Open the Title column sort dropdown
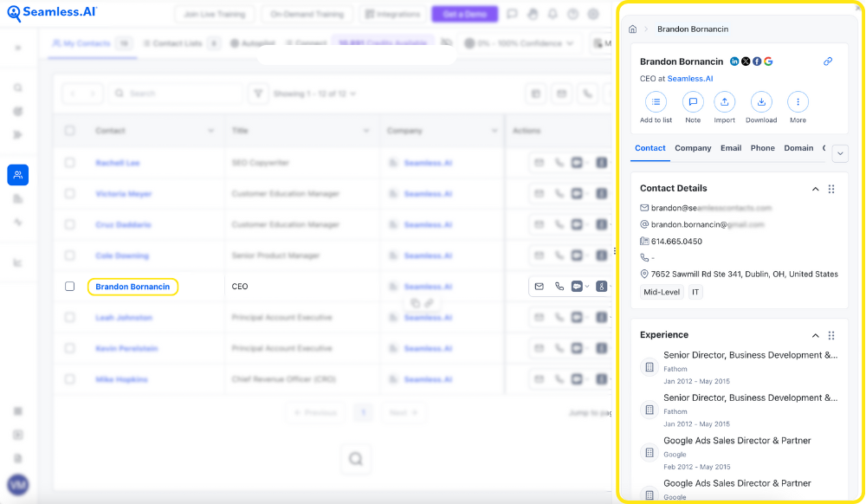The image size is (866, 504). (365, 131)
